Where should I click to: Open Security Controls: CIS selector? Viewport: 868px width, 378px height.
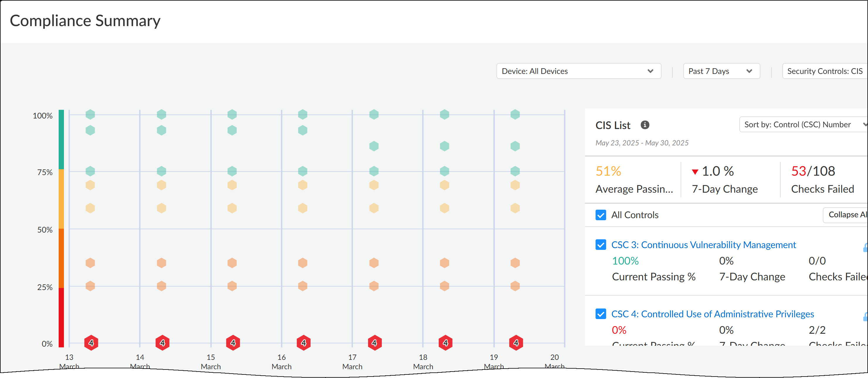[x=824, y=71]
